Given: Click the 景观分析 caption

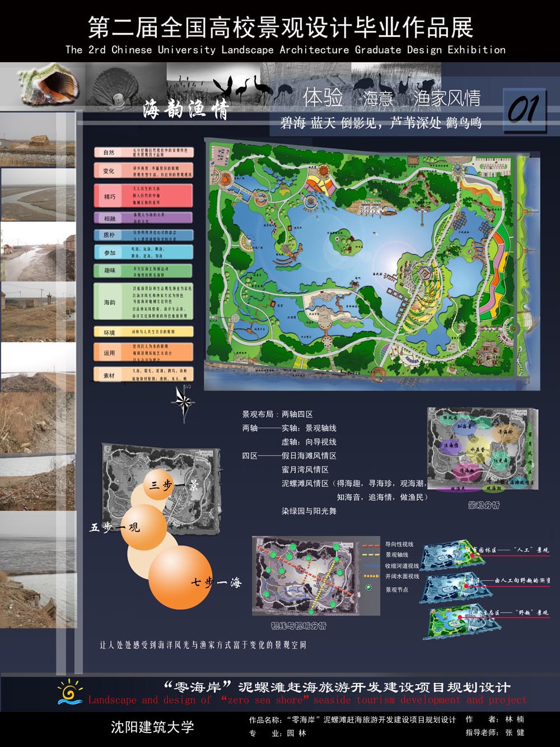Looking at the screenshot, I should [x=483, y=505].
